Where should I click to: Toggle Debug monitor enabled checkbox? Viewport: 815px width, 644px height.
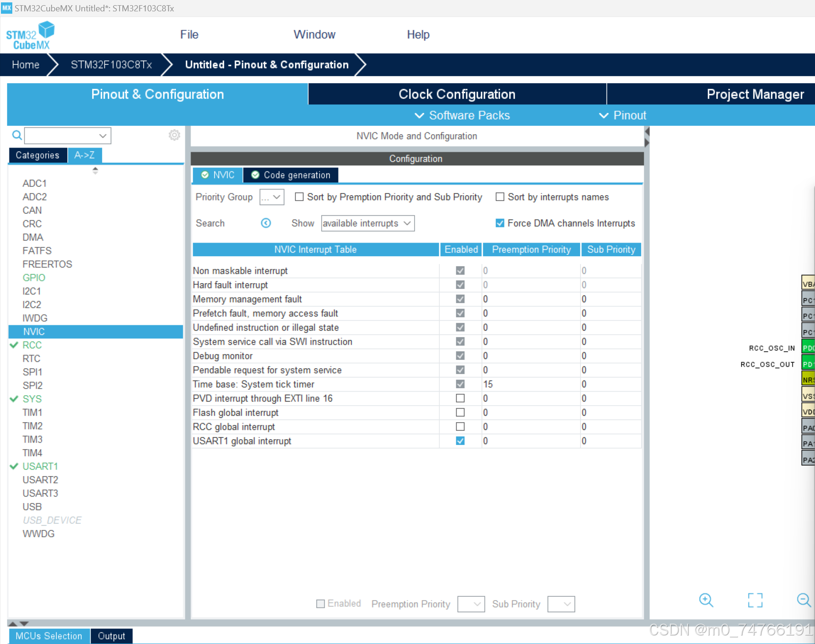[x=460, y=356]
